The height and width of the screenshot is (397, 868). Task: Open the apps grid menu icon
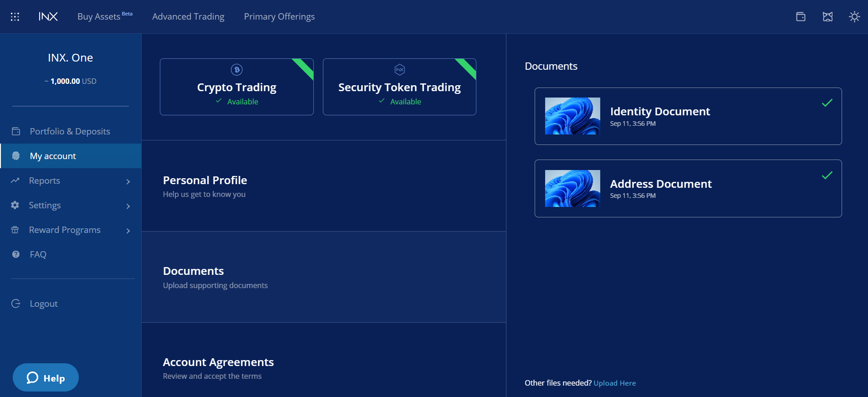(15, 17)
